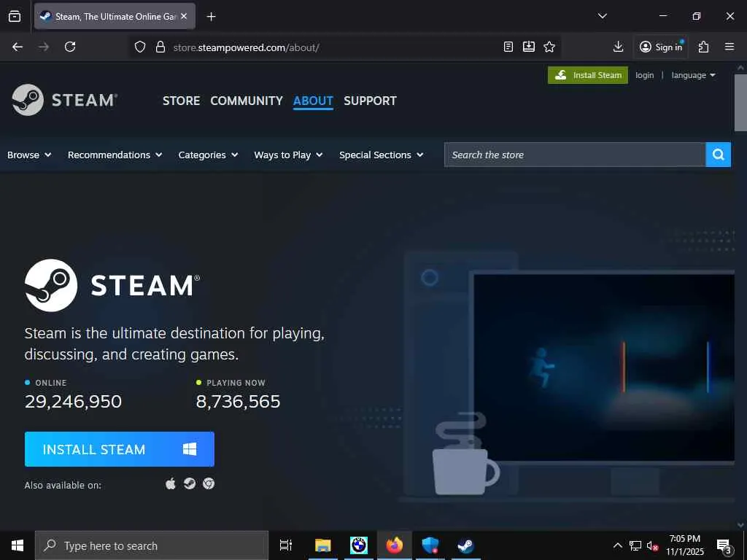The width and height of the screenshot is (747, 560).
Task: Show site info via the padlock icon
Action: tap(160, 47)
